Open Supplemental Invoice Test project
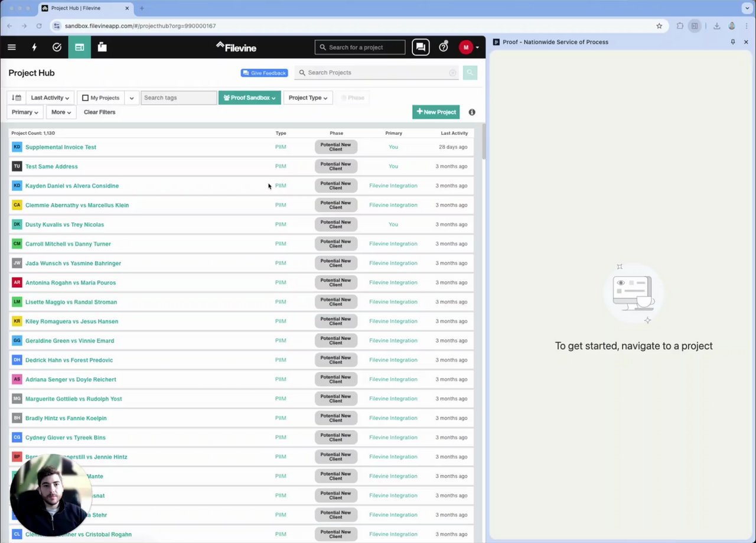 click(61, 147)
